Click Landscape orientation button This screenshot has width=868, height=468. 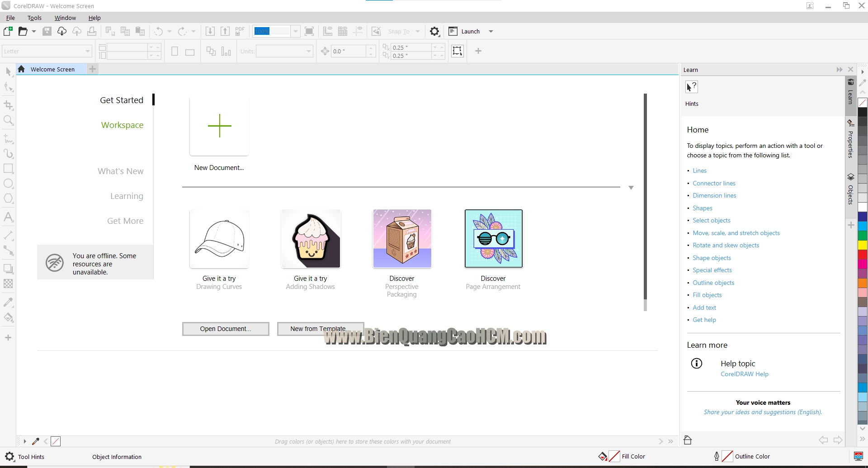pyautogui.click(x=190, y=52)
